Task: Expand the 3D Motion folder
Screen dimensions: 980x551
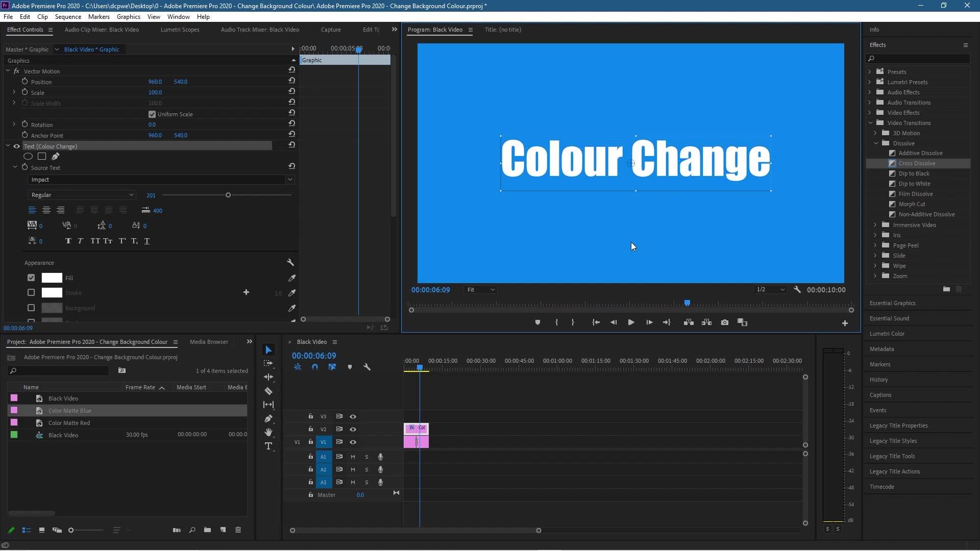Action: pos(875,133)
